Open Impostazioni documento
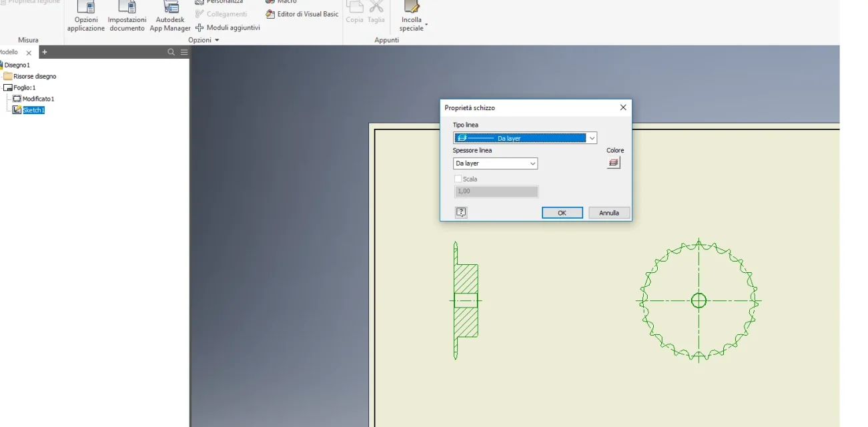868x427 pixels. (127, 16)
